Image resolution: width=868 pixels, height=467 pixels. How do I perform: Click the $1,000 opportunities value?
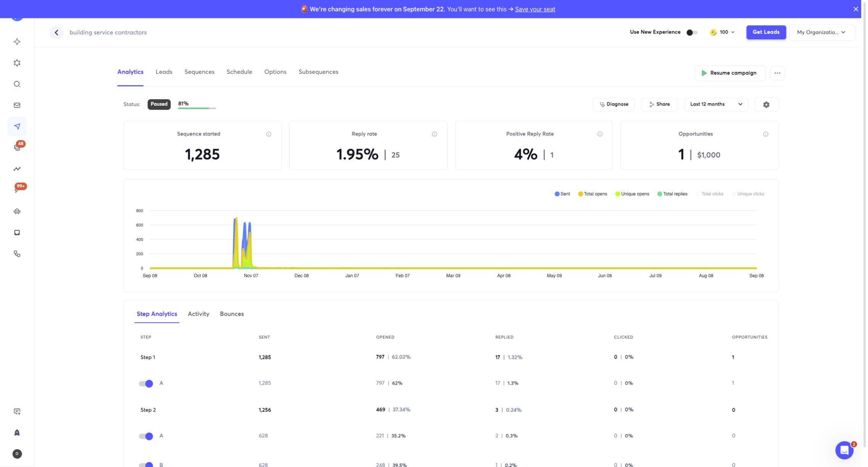click(709, 155)
